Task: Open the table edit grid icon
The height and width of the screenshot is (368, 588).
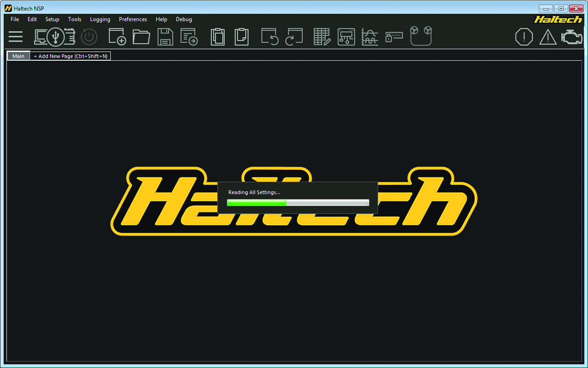Action: click(x=322, y=37)
